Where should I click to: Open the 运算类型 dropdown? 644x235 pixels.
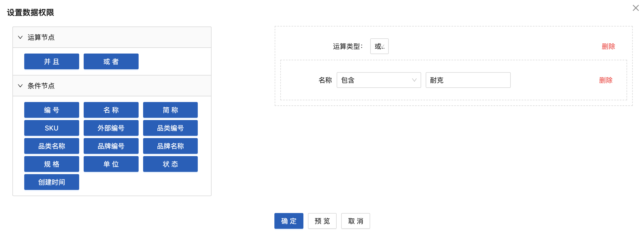tap(379, 46)
